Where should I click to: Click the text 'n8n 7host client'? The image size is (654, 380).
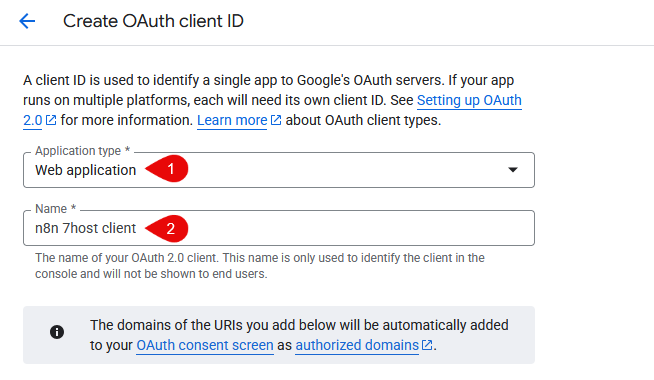pyautogui.click(x=86, y=228)
